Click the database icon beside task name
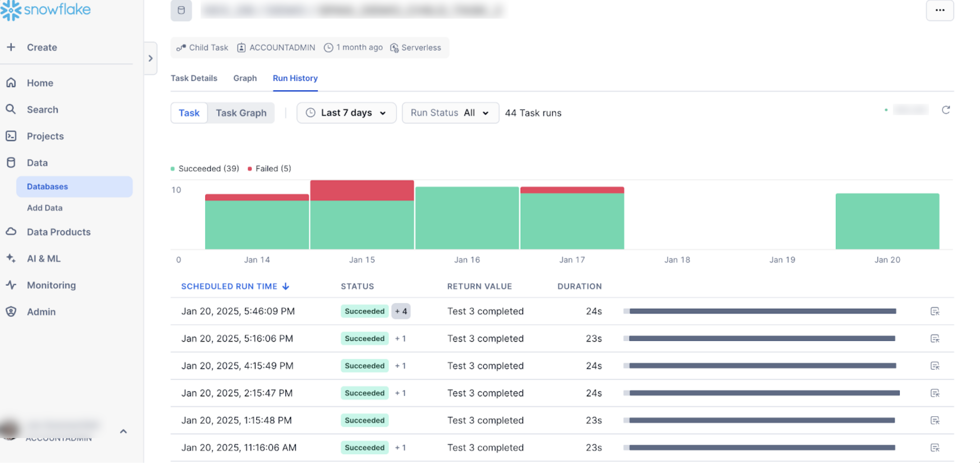Screen dimensions: 980x463 click(181, 10)
